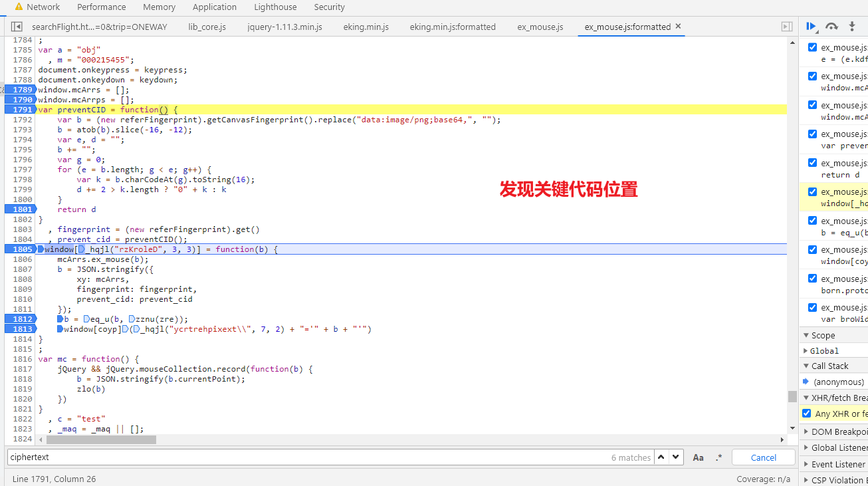Step into next function call
The width and height of the screenshot is (868, 486).
coord(852,27)
